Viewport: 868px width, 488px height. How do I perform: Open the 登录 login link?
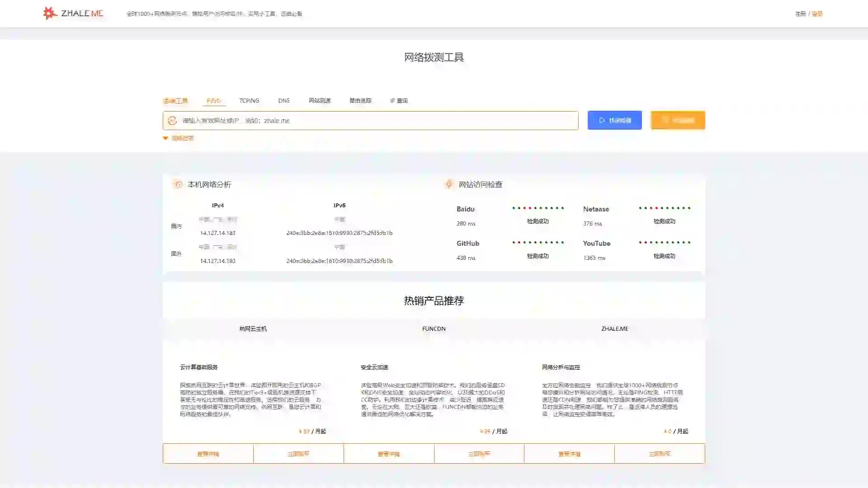point(817,14)
